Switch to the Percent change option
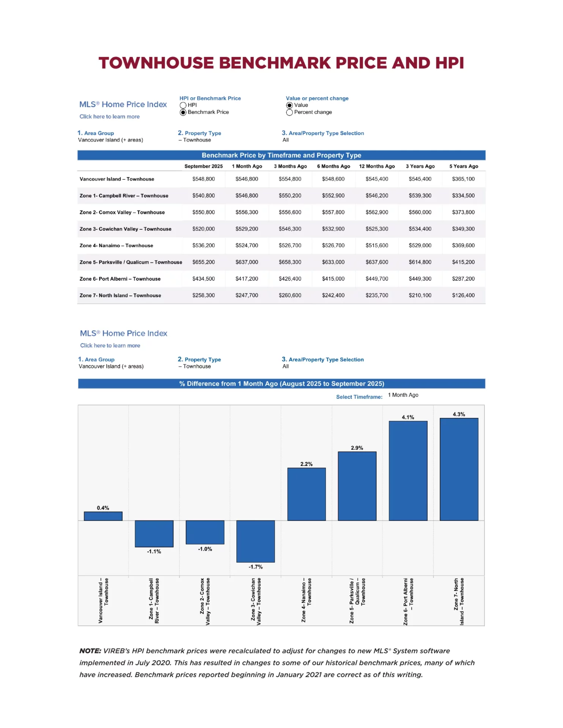This screenshot has width=563, height=728. pos(289,113)
